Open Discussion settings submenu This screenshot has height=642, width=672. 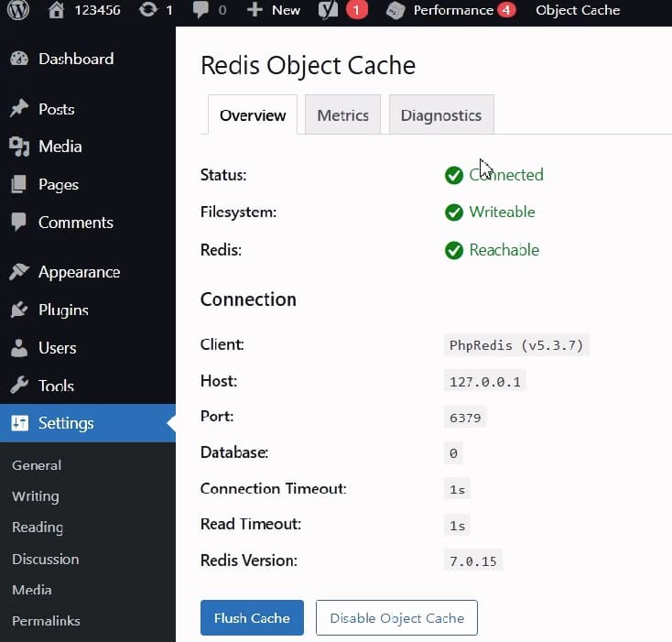[x=46, y=559]
